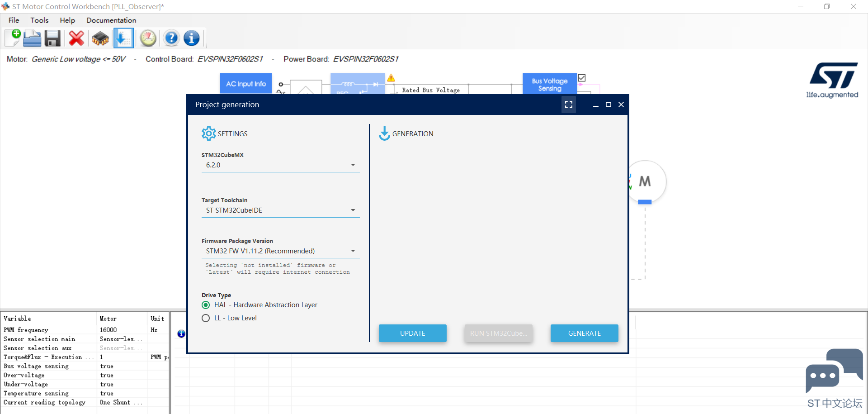
Task: Click the red X delete toolbar icon
Action: coord(76,38)
